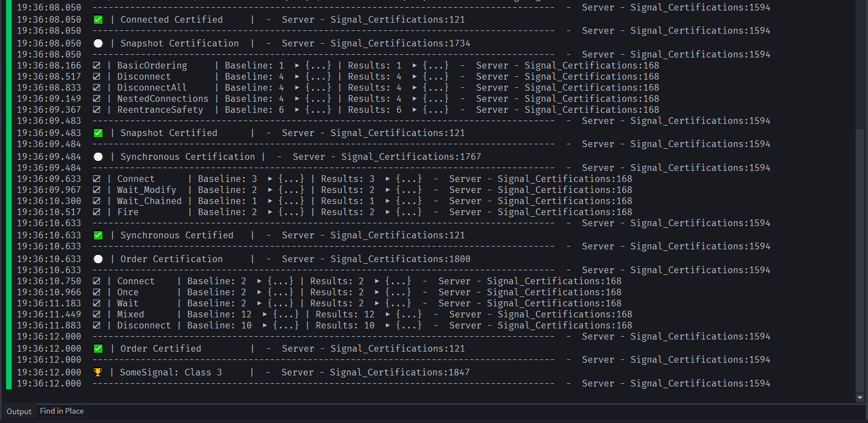
Task: Click the check mark on the Mixed row
Action: point(97,314)
